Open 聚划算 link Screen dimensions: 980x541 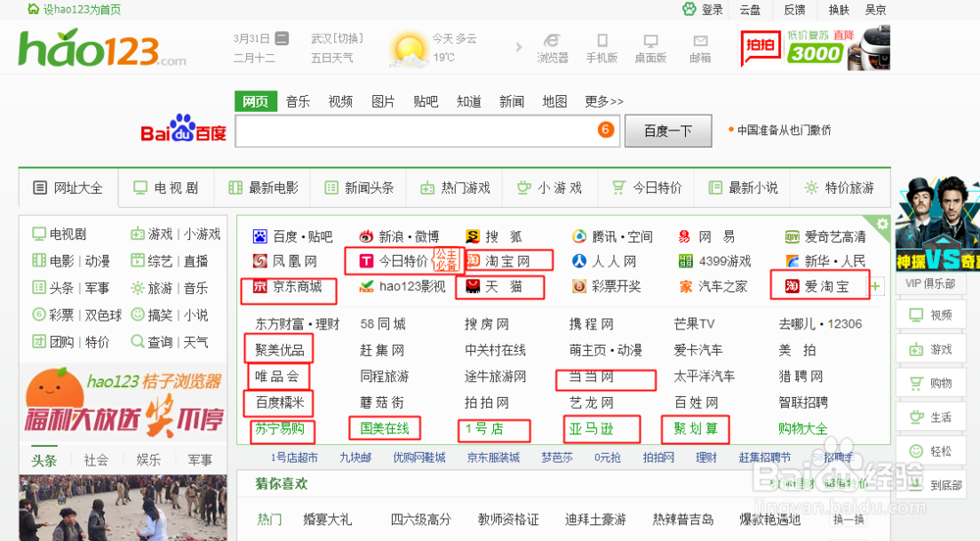(x=696, y=429)
